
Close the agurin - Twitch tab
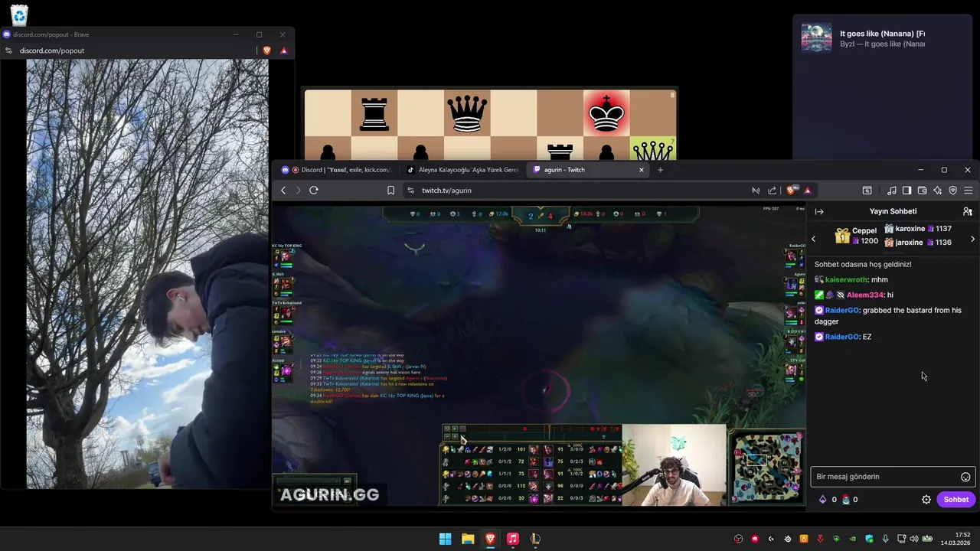(642, 170)
